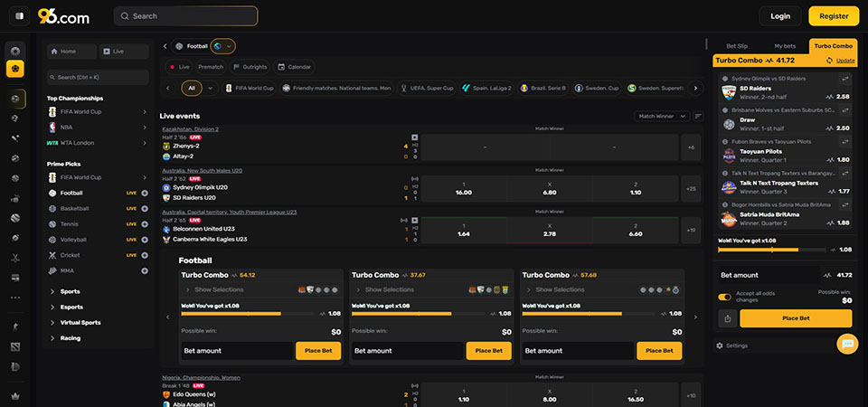Swap the Taoyuan Pilots selection

pos(844,142)
